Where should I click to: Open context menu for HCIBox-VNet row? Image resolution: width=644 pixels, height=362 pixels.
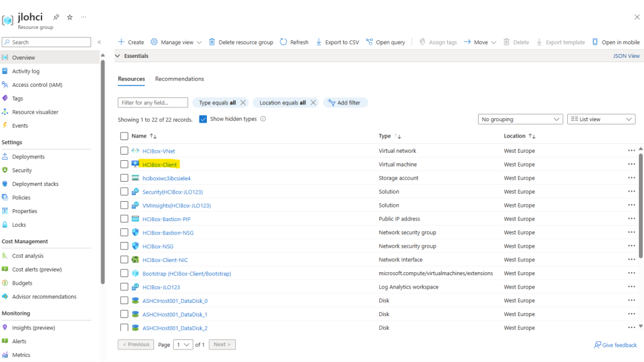pos(631,151)
